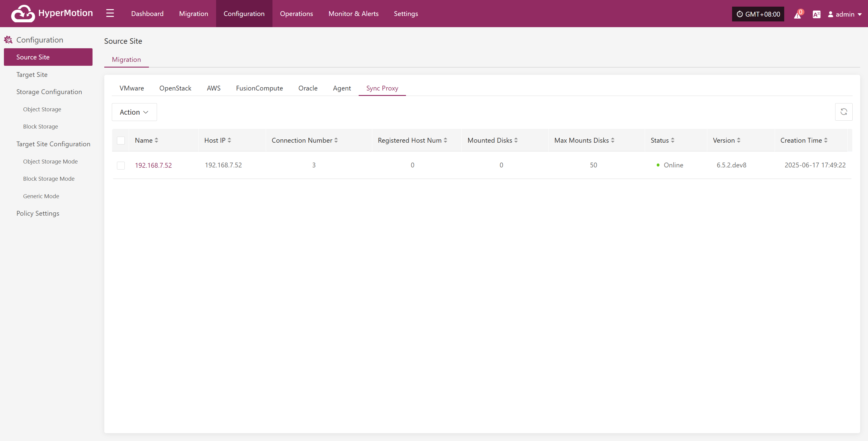Click the 2025-06-17 17:49:22 creation time

815,165
